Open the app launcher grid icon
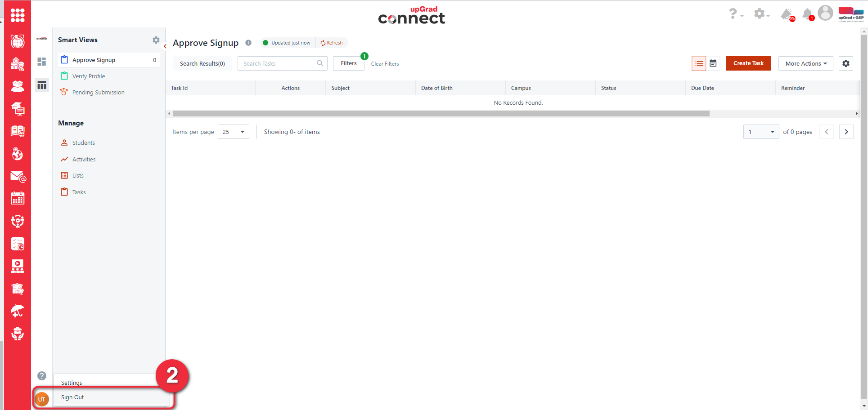Screen dimensions: 868x410 point(18,15)
